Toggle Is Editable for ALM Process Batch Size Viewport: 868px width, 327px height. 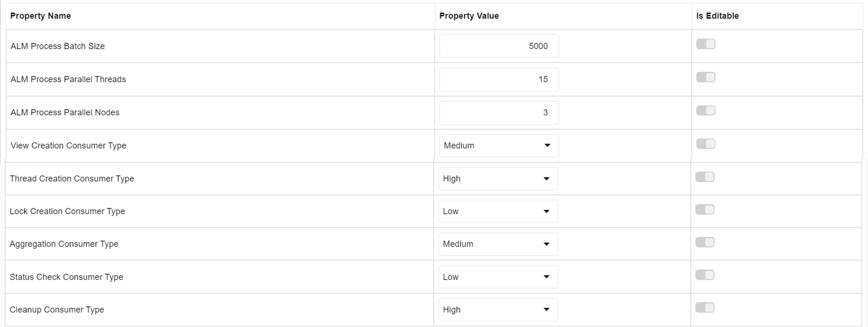pos(706,44)
